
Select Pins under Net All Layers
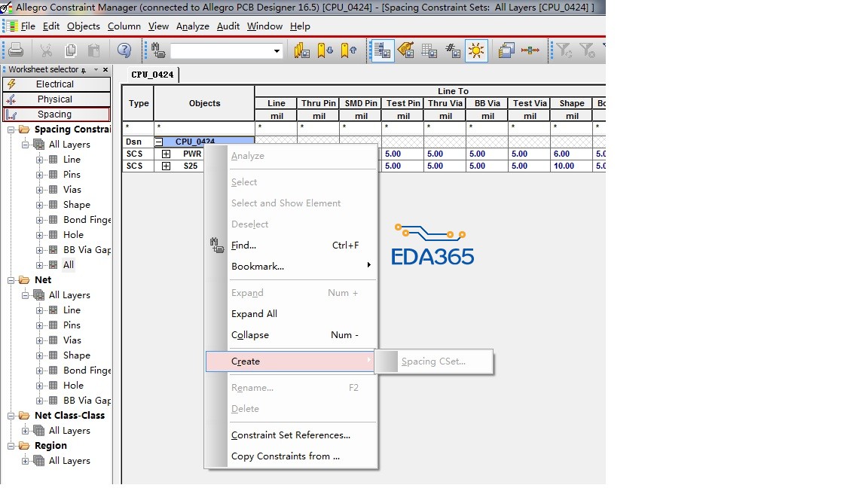[72, 325]
